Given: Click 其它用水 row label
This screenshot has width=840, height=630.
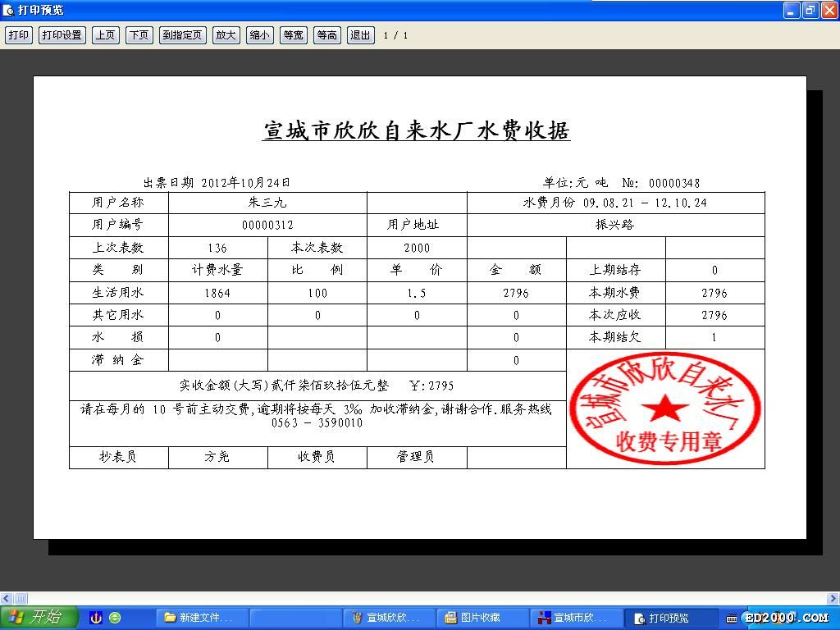Looking at the screenshot, I should pos(118,315).
